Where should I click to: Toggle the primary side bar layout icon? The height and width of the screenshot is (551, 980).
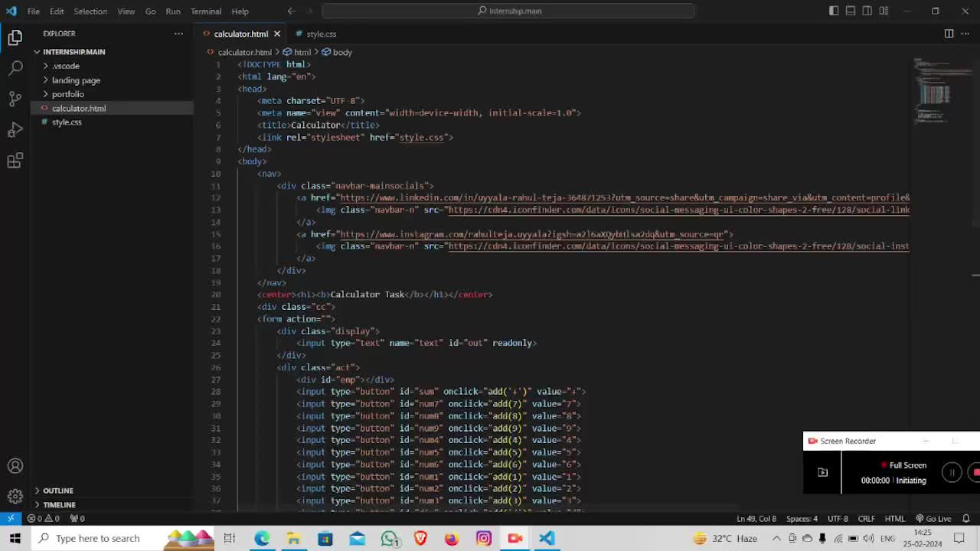point(834,11)
